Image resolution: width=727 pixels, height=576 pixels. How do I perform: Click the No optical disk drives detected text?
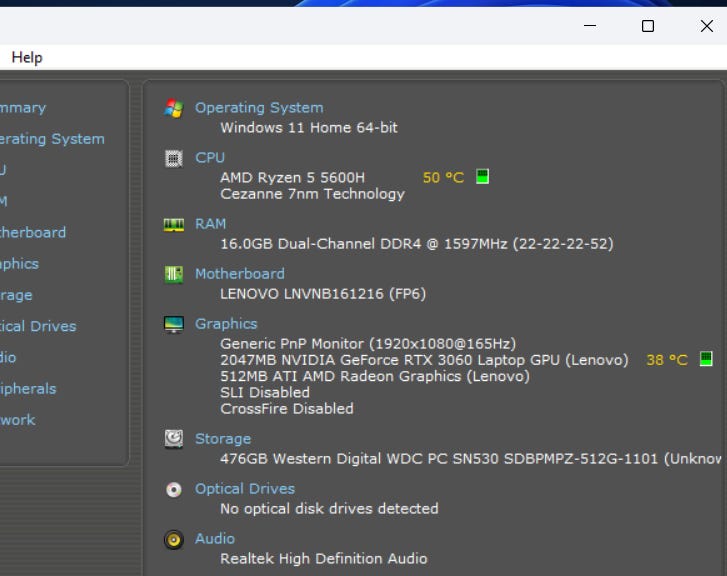pyautogui.click(x=329, y=509)
